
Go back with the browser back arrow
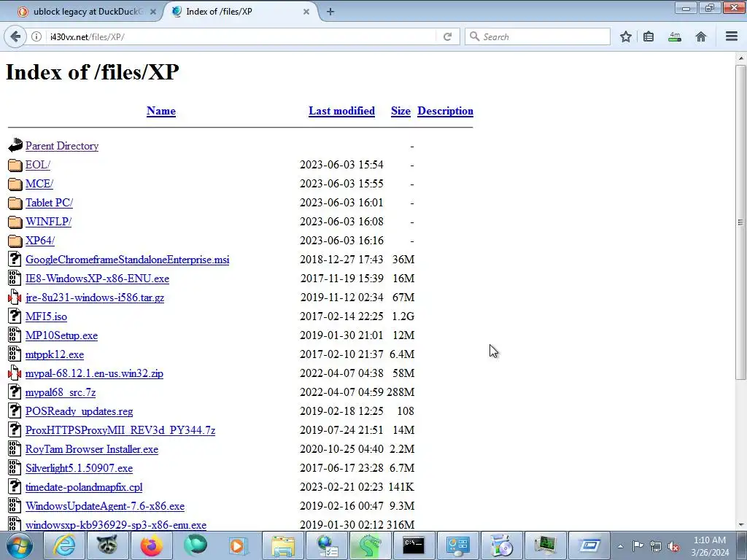15,36
